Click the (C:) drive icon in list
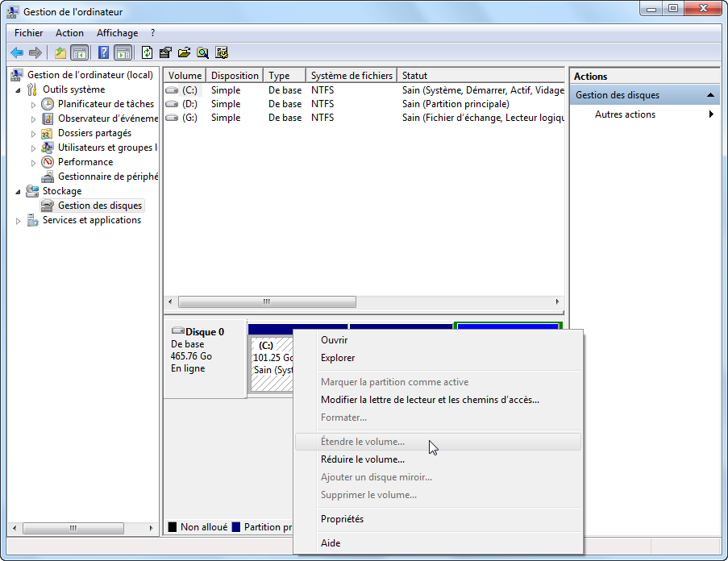728x561 pixels. pyautogui.click(x=172, y=90)
